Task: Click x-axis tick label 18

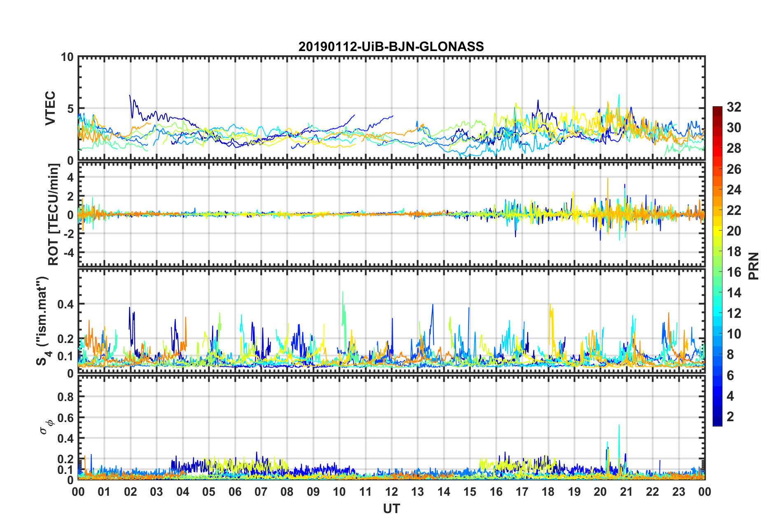Action: coord(548,492)
